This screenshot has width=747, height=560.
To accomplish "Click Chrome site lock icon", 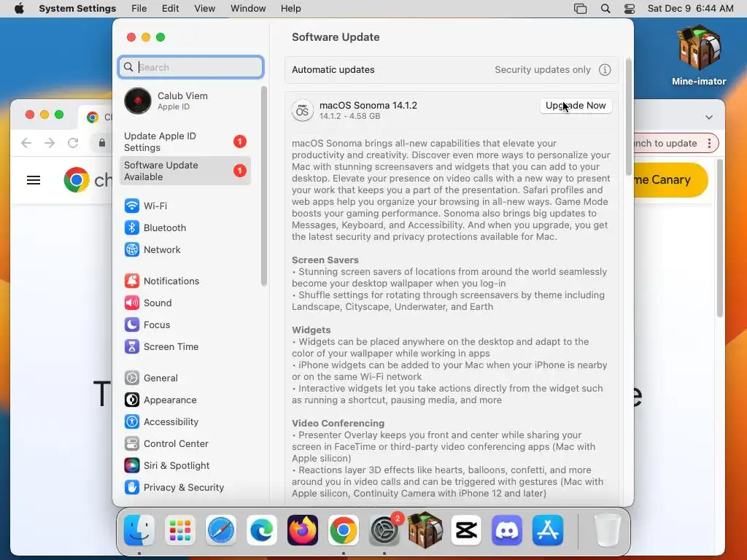I will [x=102, y=143].
